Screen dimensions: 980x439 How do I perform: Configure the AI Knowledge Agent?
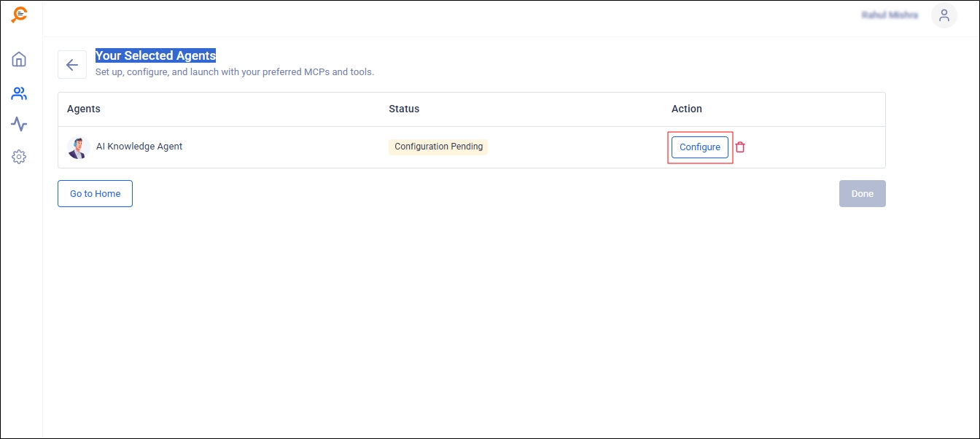click(x=699, y=147)
